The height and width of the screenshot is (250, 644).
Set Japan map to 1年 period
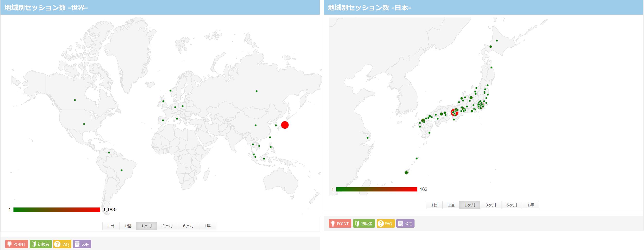(531, 205)
